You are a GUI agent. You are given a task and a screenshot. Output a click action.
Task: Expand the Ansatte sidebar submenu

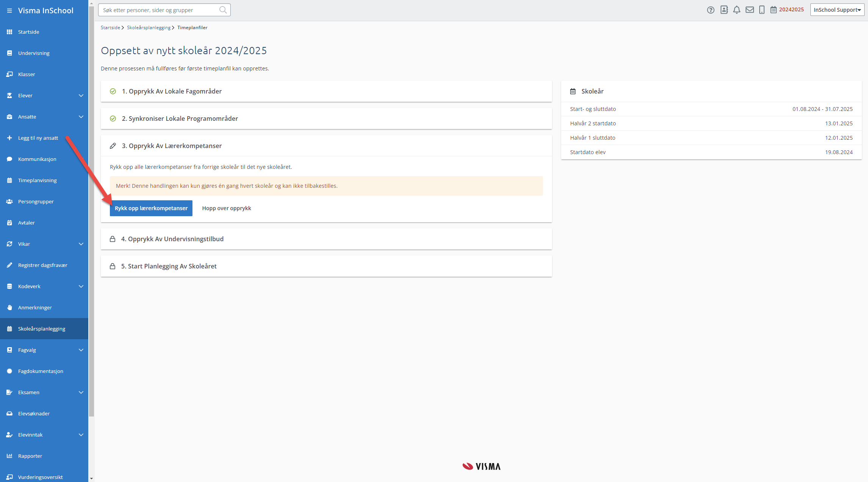click(81, 117)
